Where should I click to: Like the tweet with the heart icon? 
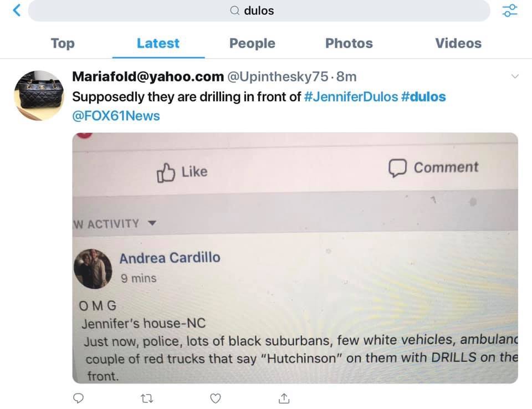(216, 398)
